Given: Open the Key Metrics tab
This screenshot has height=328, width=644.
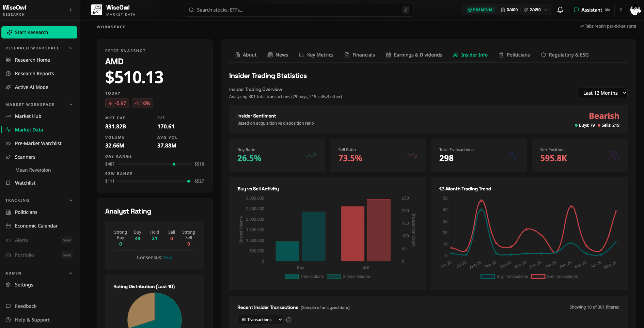Looking at the screenshot, I should [x=316, y=55].
